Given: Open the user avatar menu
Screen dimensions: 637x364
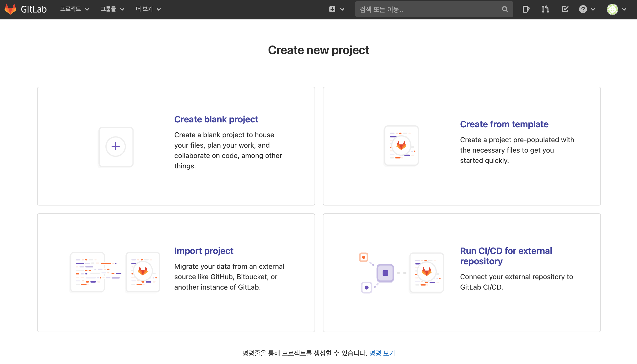Looking at the screenshot, I should (x=616, y=9).
